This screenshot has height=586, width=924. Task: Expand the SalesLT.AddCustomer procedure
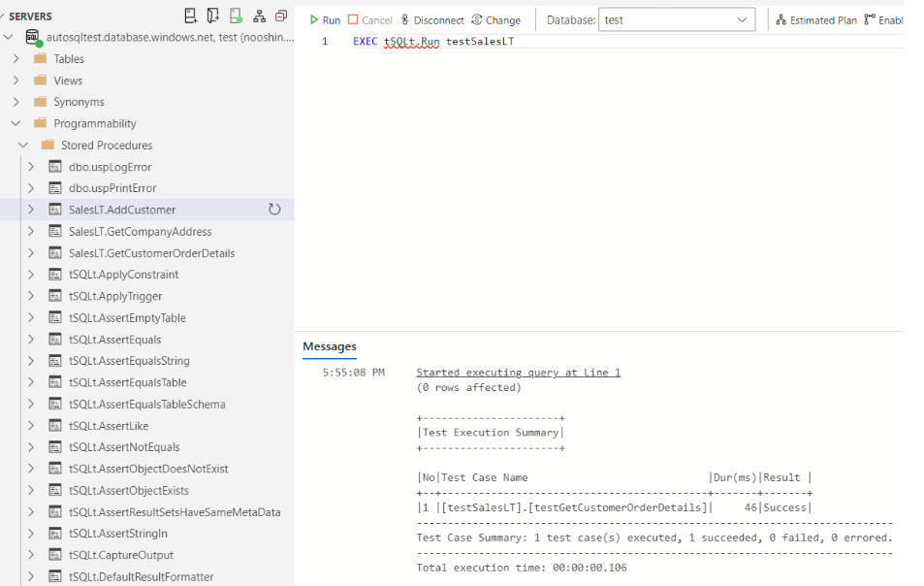31,210
